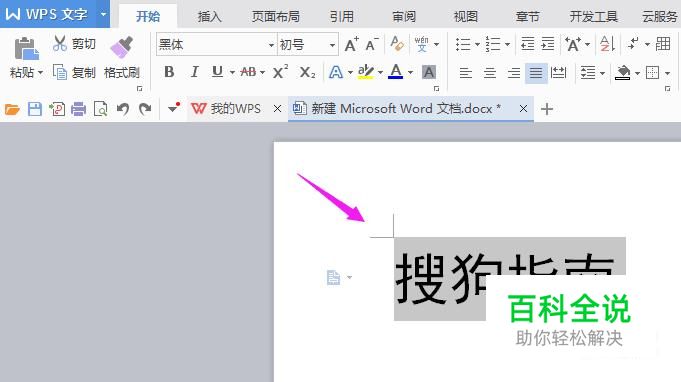
Task: Open highlight color dropdown arrow
Action: [380, 72]
